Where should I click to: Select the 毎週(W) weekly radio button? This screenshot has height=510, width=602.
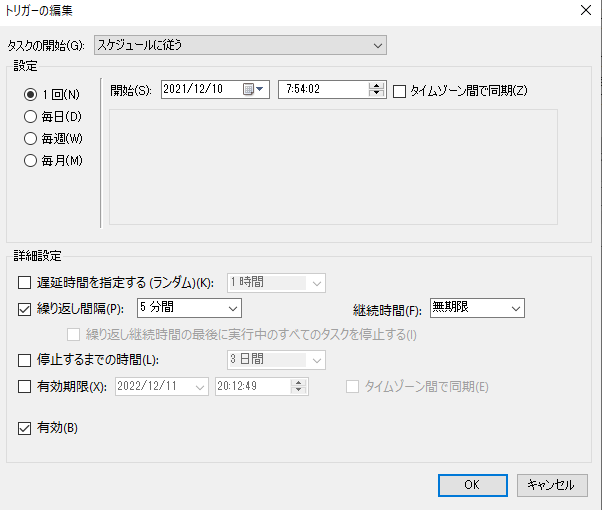(30, 138)
